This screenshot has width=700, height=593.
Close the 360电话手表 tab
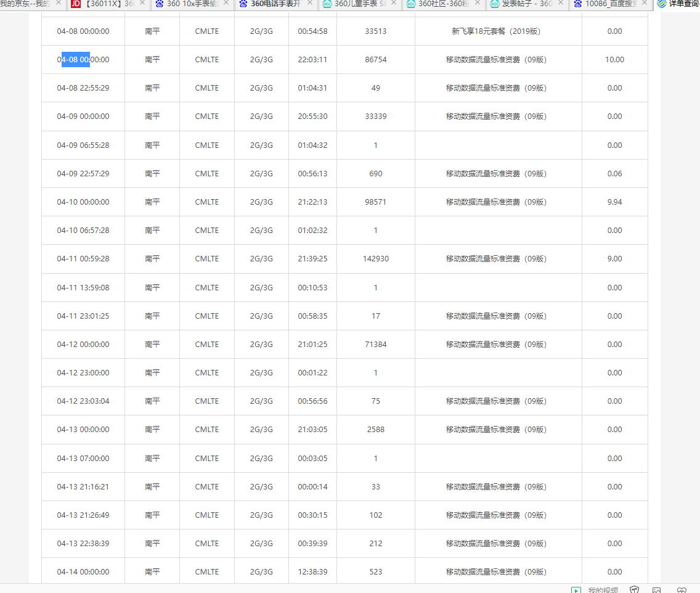[x=310, y=2]
